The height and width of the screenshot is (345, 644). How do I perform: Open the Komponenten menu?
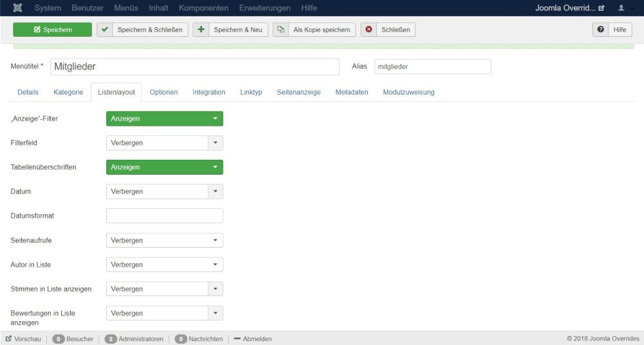(x=204, y=8)
